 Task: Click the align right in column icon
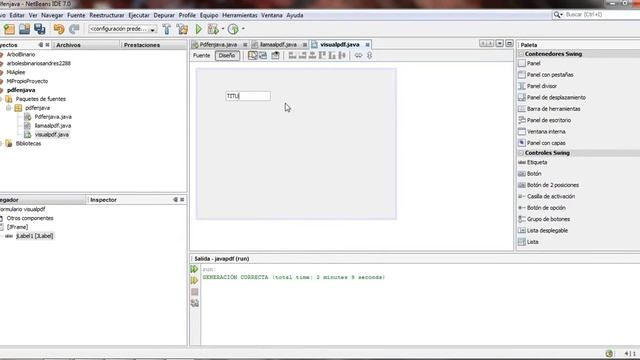(302, 55)
